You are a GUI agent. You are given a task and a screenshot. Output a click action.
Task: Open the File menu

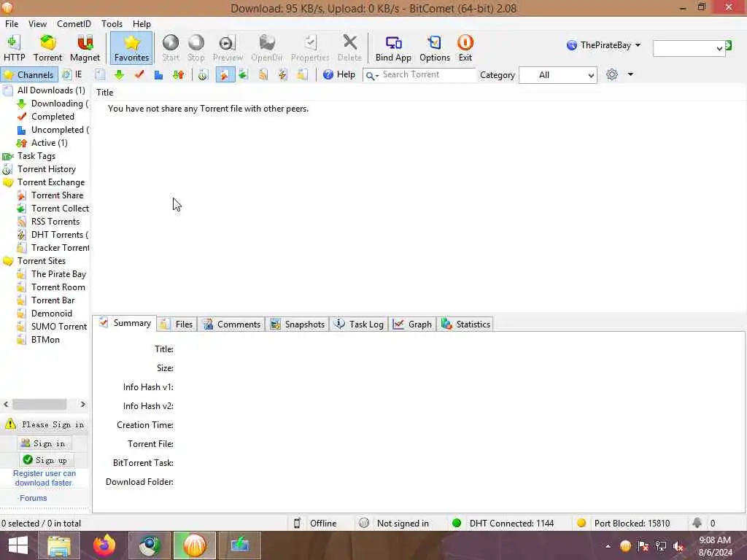click(x=12, y=24)
